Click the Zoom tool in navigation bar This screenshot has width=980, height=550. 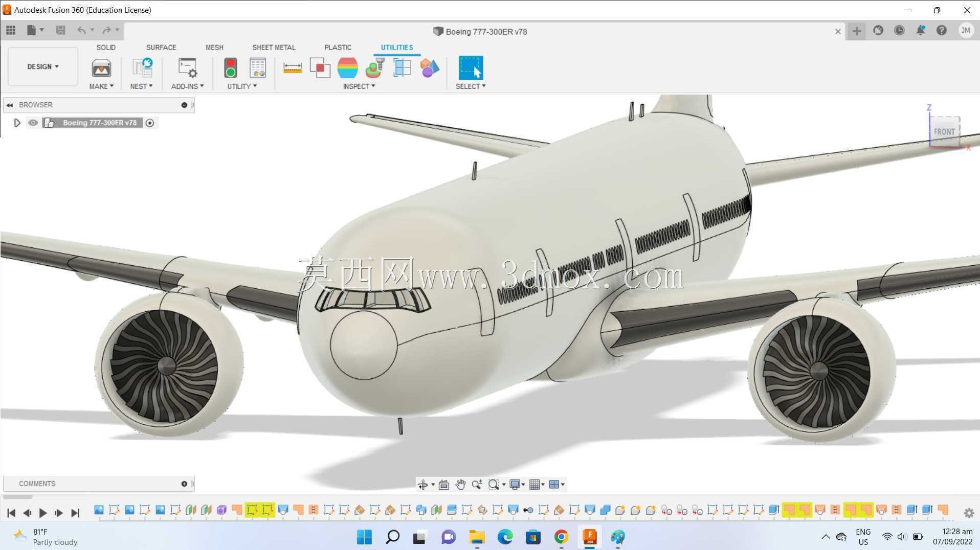coord(477,485)
